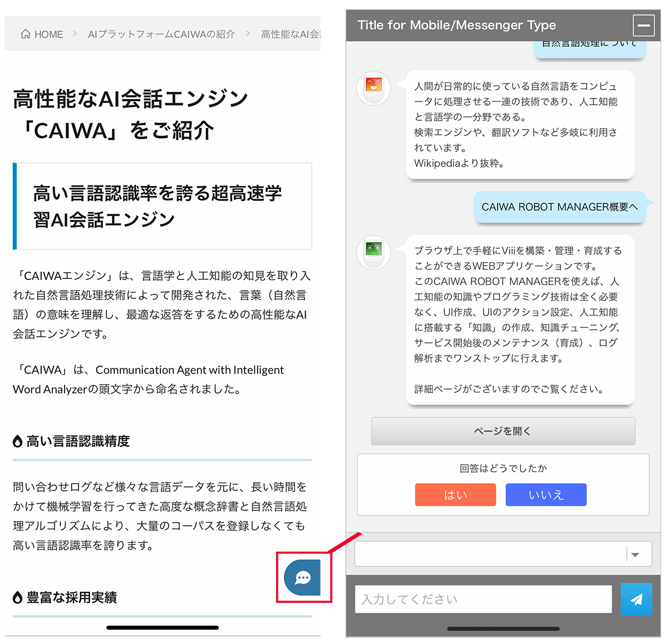Click the 豊富な採用実績 section heading
The height and width of the screenshot is (644, 668).
[x=72, y=598]
